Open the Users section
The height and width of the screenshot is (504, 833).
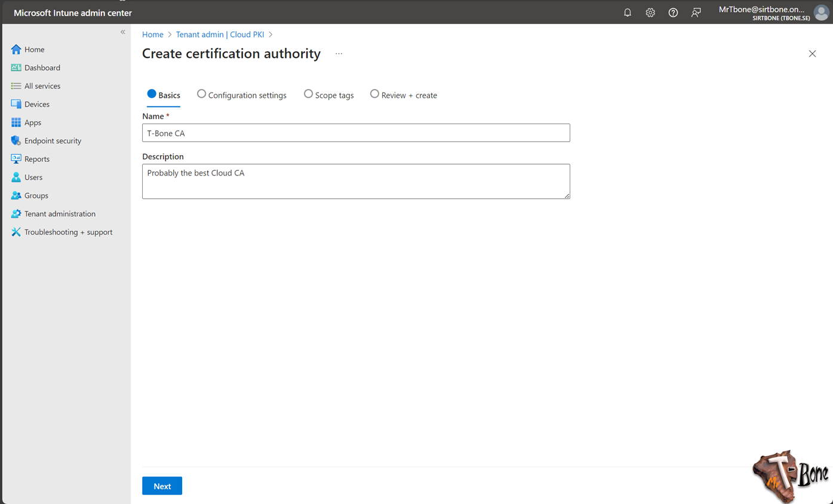point(33,177)
